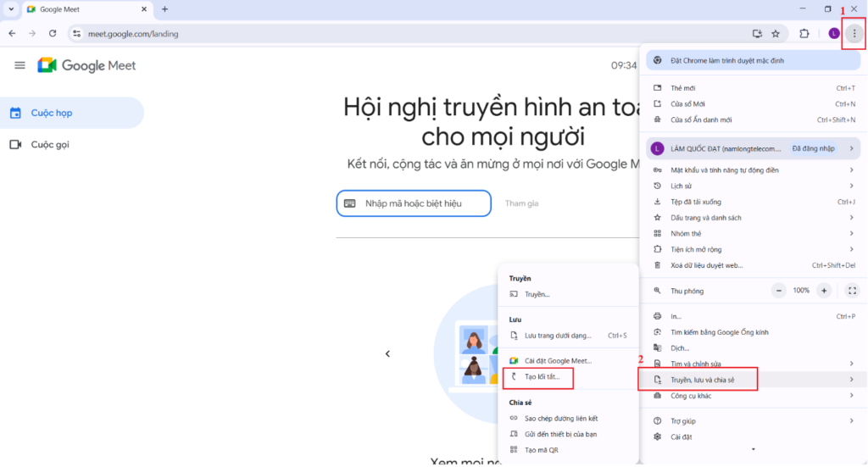Choose Tạo mã QR from submenu
The height and width of the screenshot is (467, 868).
pyautogui.click(x=541, y=450)
